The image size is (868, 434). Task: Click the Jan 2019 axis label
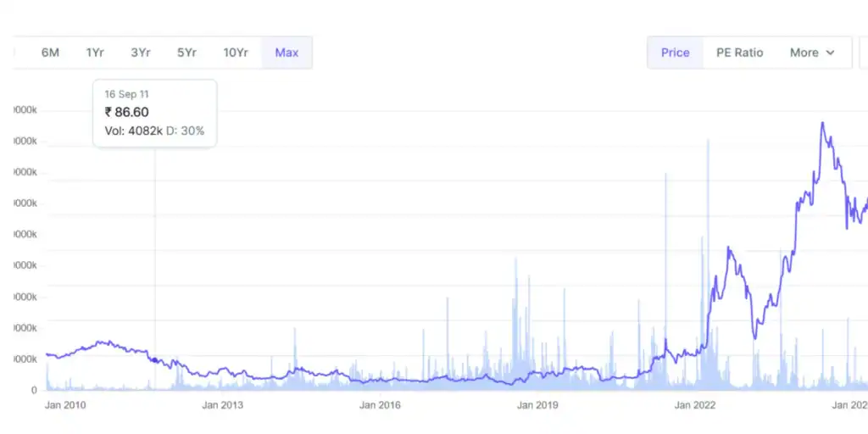(537, 405)
